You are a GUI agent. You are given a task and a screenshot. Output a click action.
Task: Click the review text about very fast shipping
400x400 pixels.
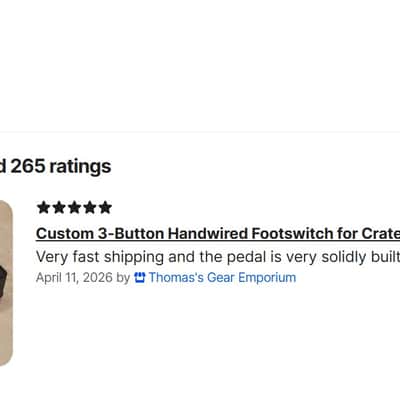tap(218, 257)
